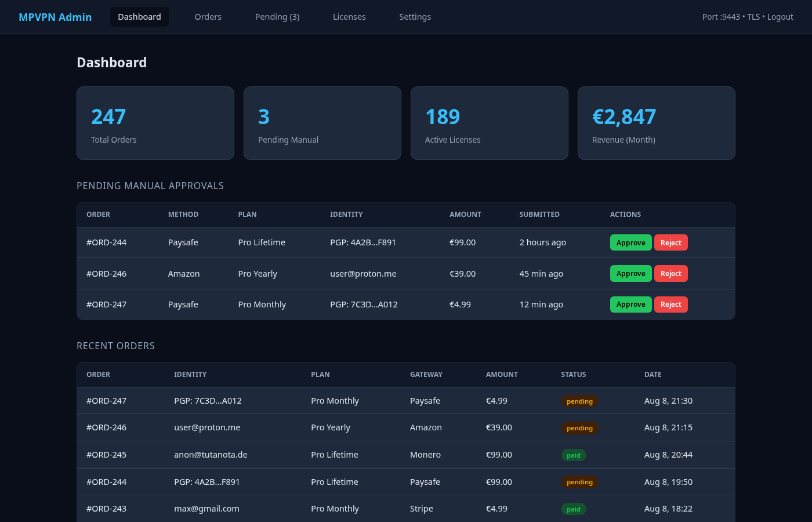Click SUBMITTED column header
This screenshot has height=522, width=812.
(x=539, y=215)
